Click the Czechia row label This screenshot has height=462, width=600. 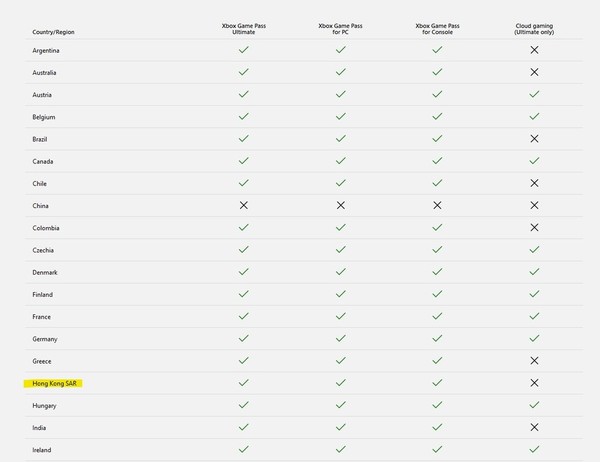click(x=45, y=250)
